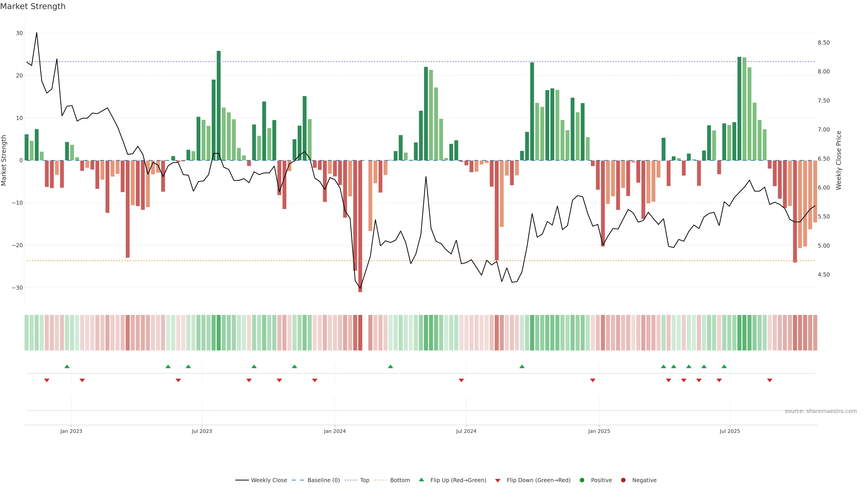Click the tallest green bar after Jul 2023
Image resolution: width=868 pixels, height=488 pixels.
click(219, 105)
